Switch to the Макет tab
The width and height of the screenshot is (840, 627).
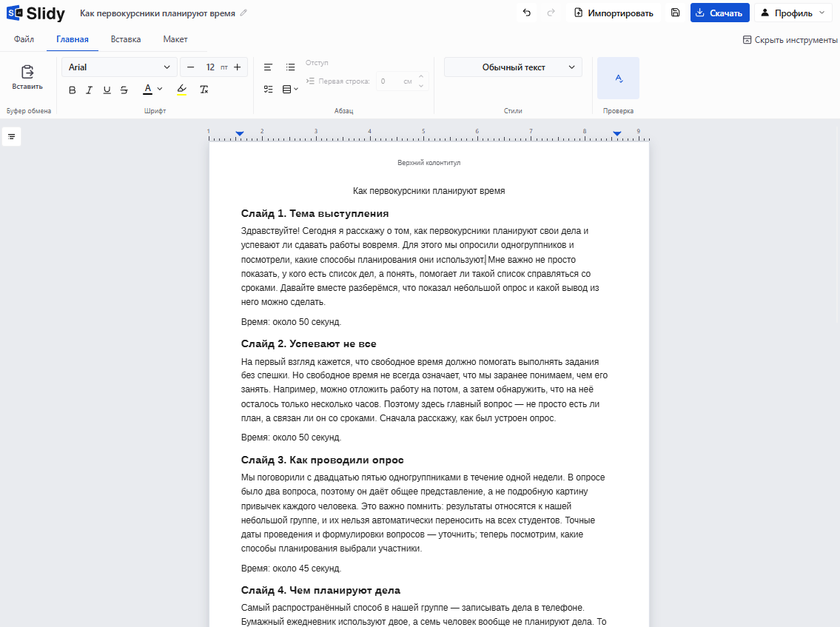[175, 39]
